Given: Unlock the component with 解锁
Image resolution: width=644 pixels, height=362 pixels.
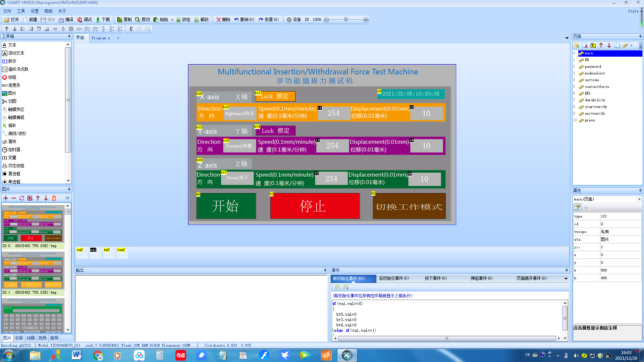Looking at the screenshot, I should (x=201, y=20).
